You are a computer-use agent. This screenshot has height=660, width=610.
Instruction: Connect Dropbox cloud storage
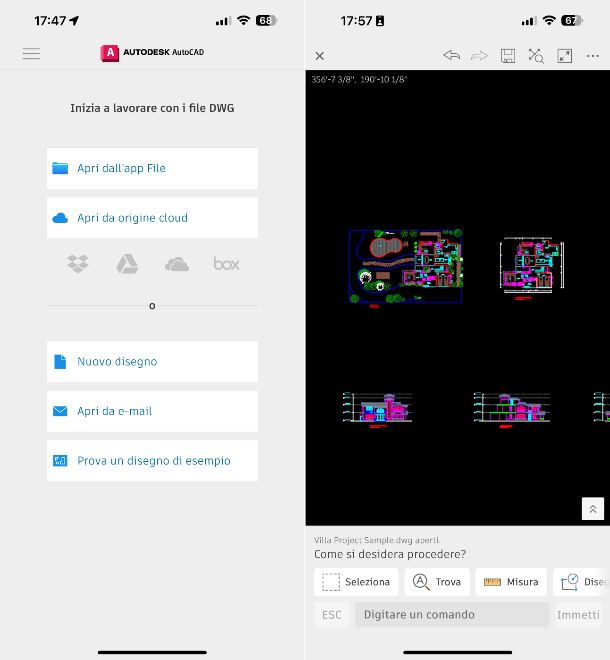(x=78, y=264)
